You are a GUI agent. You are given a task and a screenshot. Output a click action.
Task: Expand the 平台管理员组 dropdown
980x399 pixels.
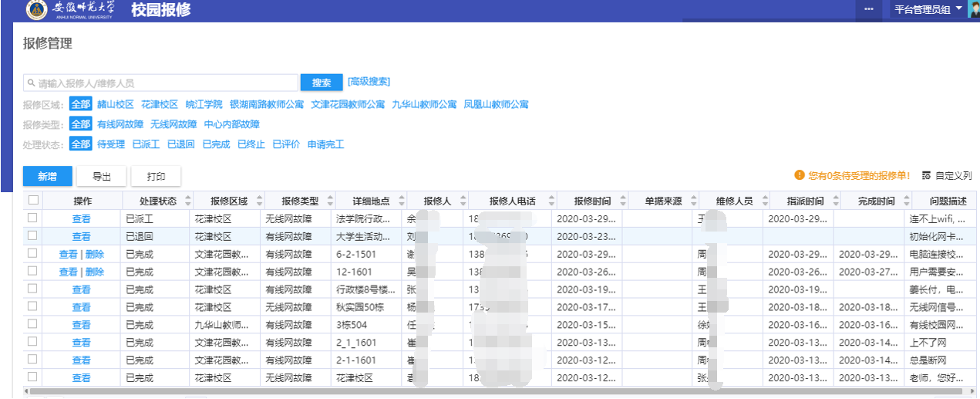pyautogui.click(x=958, y=9)
